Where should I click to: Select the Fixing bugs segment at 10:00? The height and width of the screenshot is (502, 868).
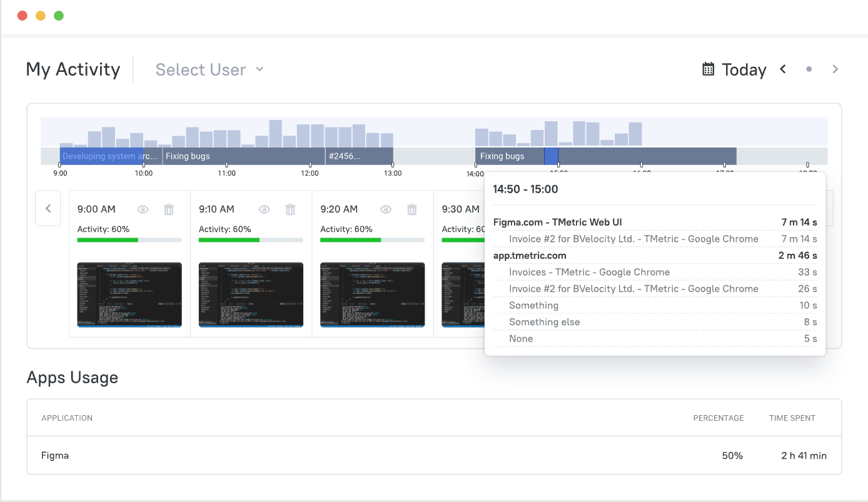(x=244, y=156)
